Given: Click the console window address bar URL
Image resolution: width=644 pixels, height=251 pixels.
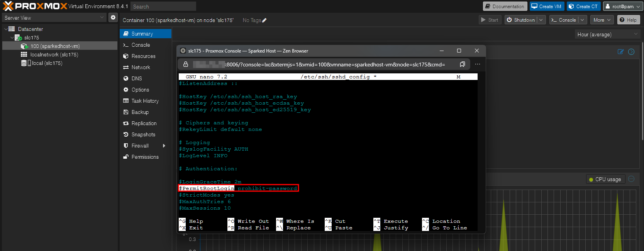Looking at the screenshot, I should coord(319,64).
